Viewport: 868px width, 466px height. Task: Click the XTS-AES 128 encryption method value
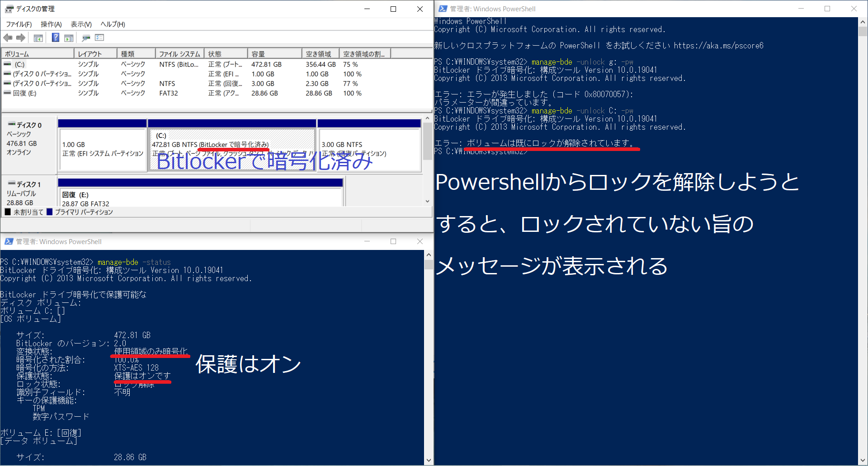pyautogui.click(x=136, y=367)
